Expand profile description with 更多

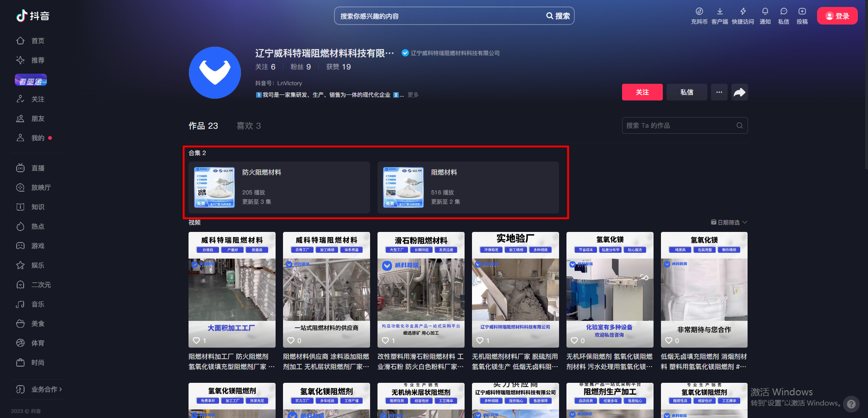(x=413, y=95)
